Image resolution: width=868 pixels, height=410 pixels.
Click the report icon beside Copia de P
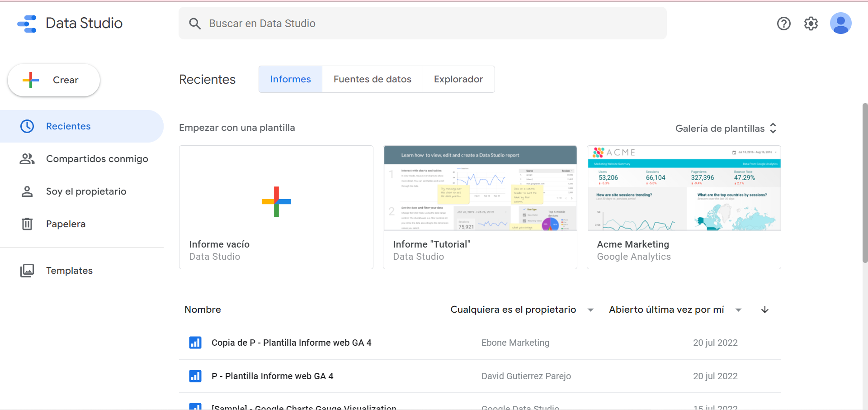tap(195, 343)
